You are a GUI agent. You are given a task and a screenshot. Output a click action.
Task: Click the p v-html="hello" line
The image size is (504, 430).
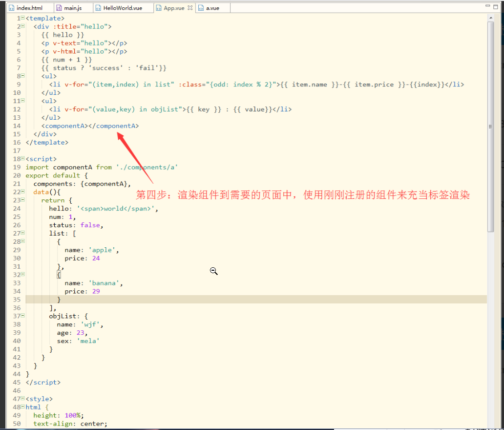coord(84,51)
